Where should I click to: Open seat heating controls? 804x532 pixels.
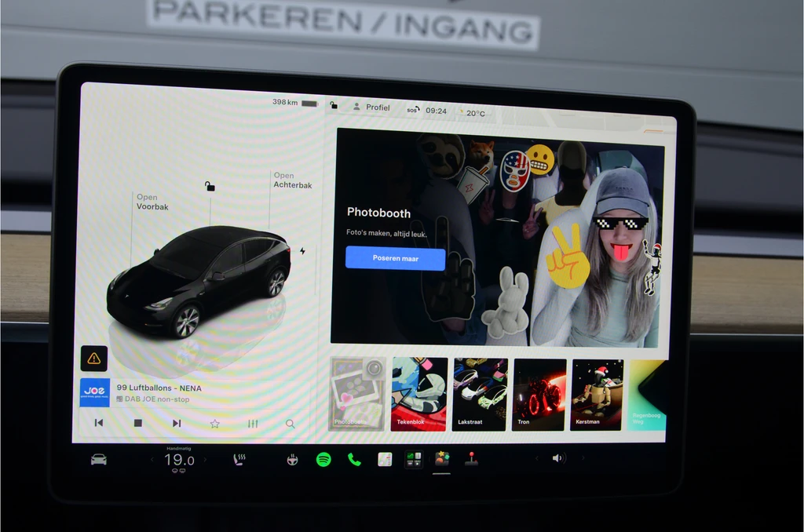coord(239,459)
